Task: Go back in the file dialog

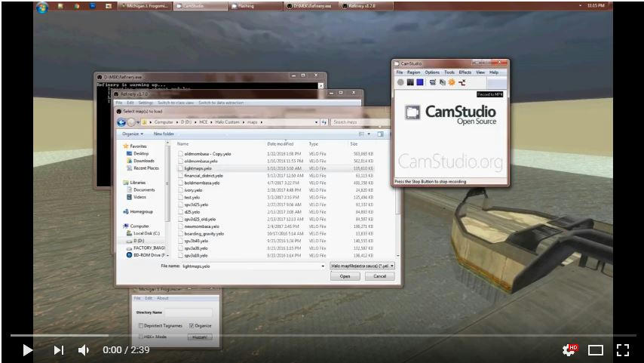Action: (121, 122)
